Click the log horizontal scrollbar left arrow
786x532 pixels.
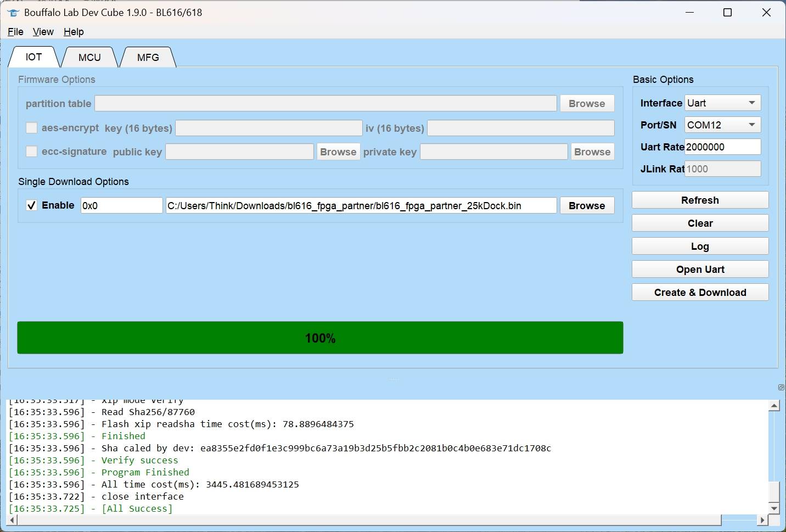click(x=12, y=520)
